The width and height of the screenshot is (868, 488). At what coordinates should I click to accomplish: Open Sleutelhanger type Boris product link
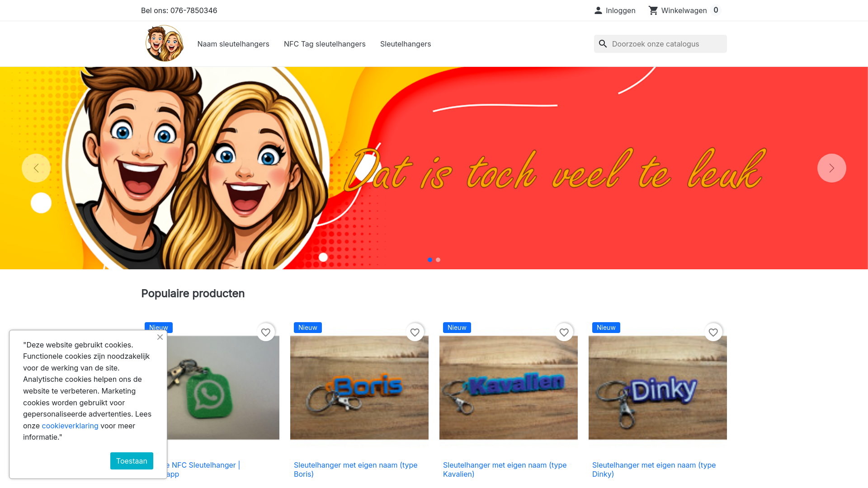click(356, 469)
